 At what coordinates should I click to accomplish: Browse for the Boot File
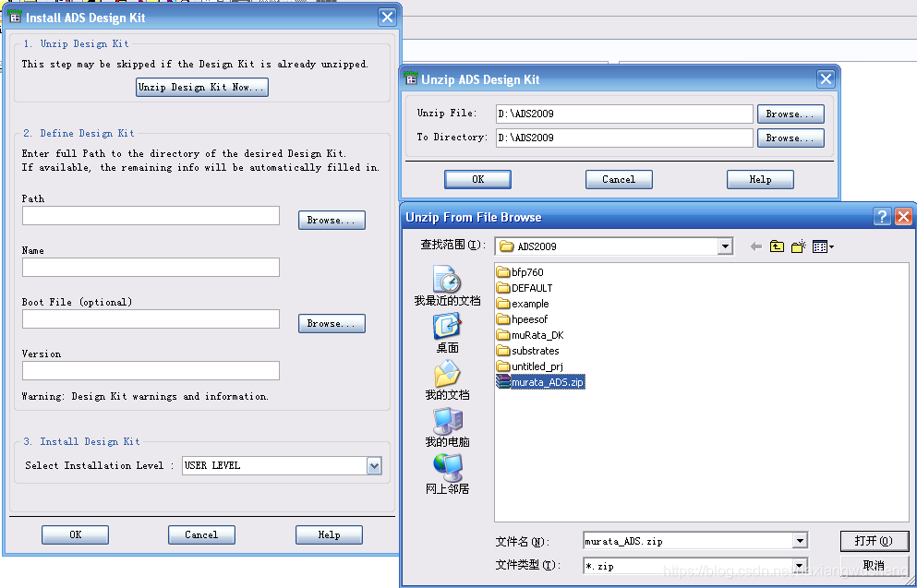point(332,323)
